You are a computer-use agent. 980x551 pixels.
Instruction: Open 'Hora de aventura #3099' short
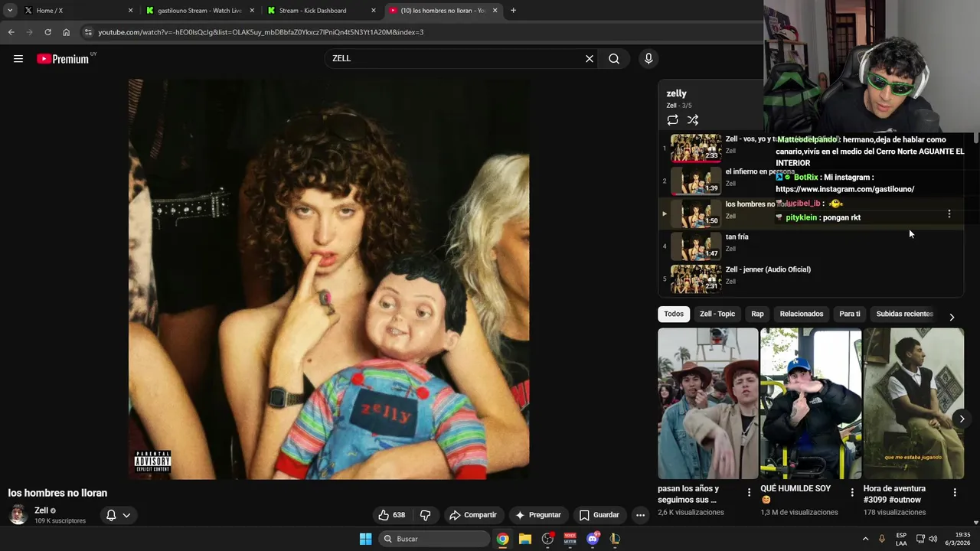tap(913, 403)
